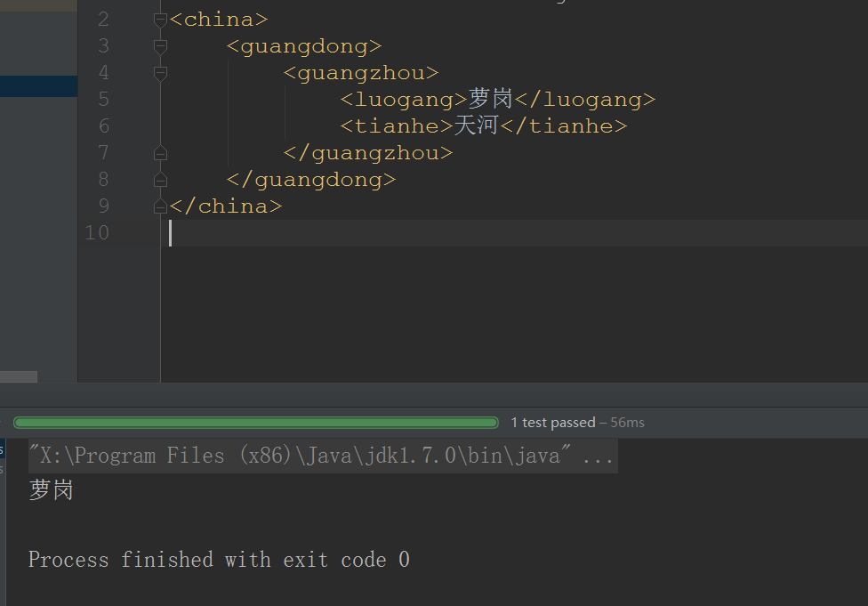Click fold marker at closing china tag
The height and width of the screenshot is (606, 868).
161,206
